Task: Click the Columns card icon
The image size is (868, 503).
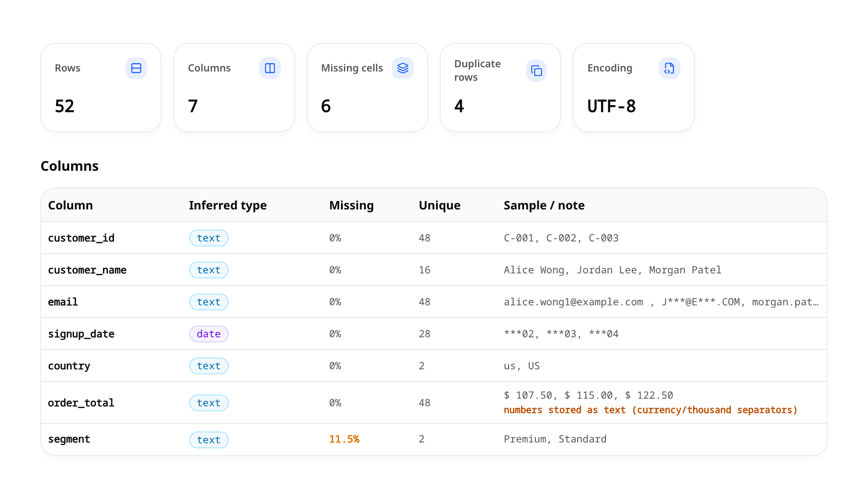Action: pyautogui.click(x=270, y=68)
